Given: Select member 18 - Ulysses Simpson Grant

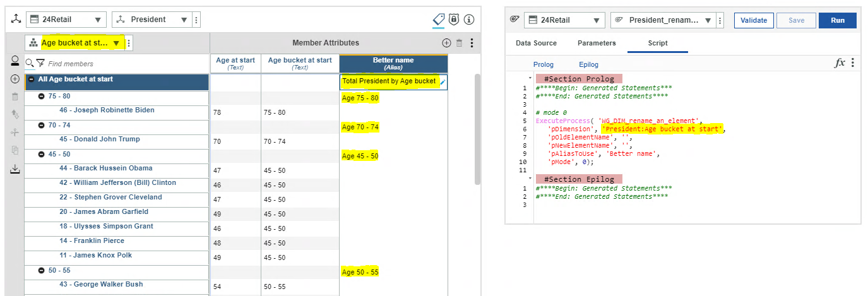Looking at the screenshot, I should coord(107,227).
